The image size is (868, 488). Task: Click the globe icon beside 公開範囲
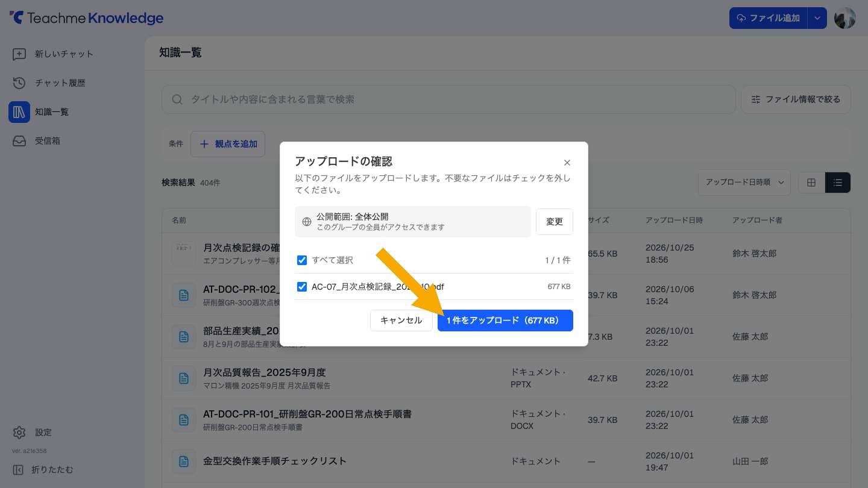click(307, 222)
